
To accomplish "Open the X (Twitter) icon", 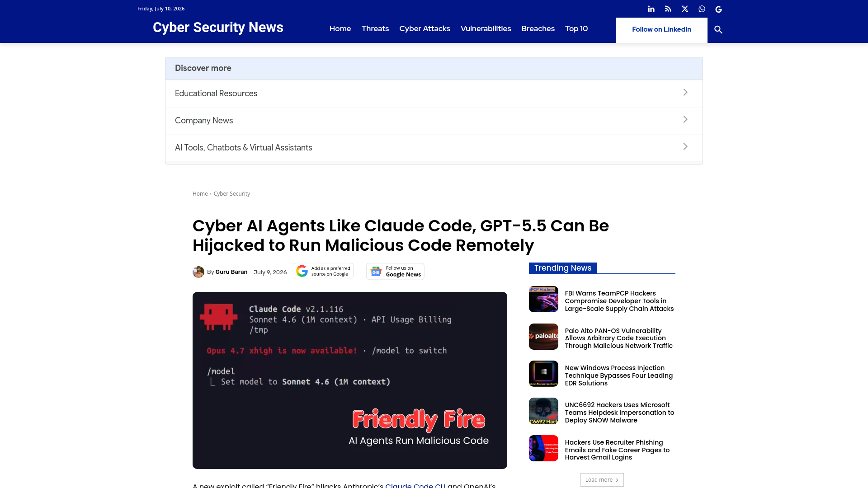I will [685, 9].
